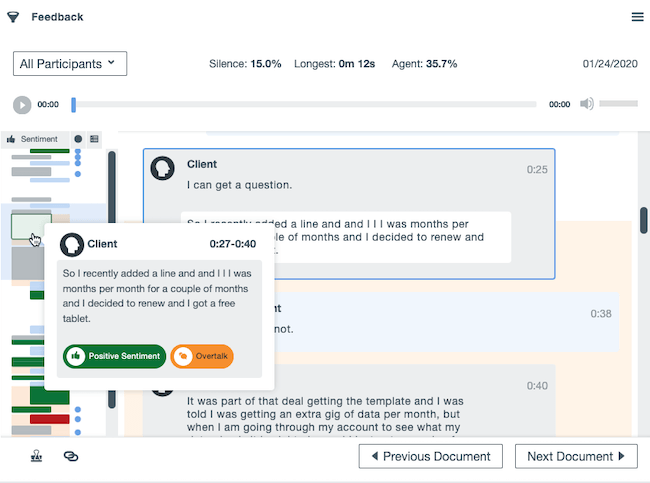Click the Agent: 35.7% statistic
Viewport: 650px width, 483px height.
pyautogui.click(x=424, y=64)
